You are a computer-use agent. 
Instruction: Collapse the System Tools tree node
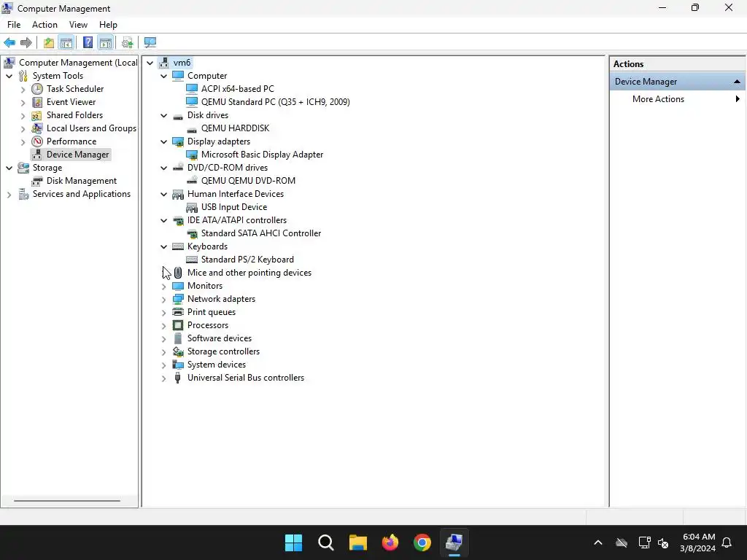tap(9, 76)
